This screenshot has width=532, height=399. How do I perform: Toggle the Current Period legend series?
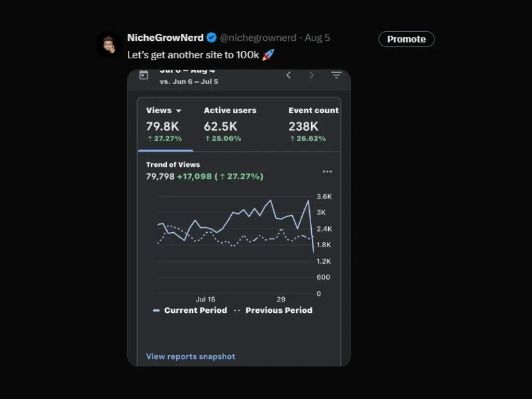click(190, 310)
